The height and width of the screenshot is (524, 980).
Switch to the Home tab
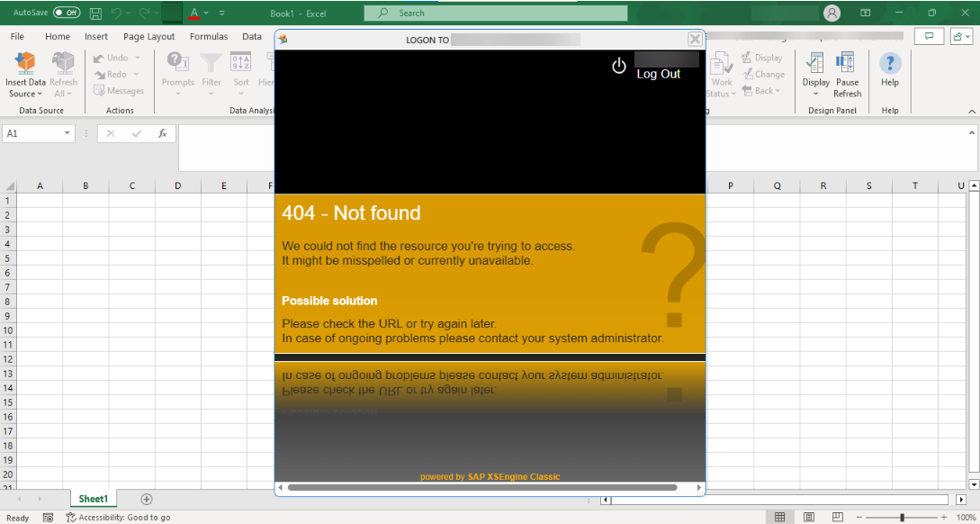tap(58, 36)
